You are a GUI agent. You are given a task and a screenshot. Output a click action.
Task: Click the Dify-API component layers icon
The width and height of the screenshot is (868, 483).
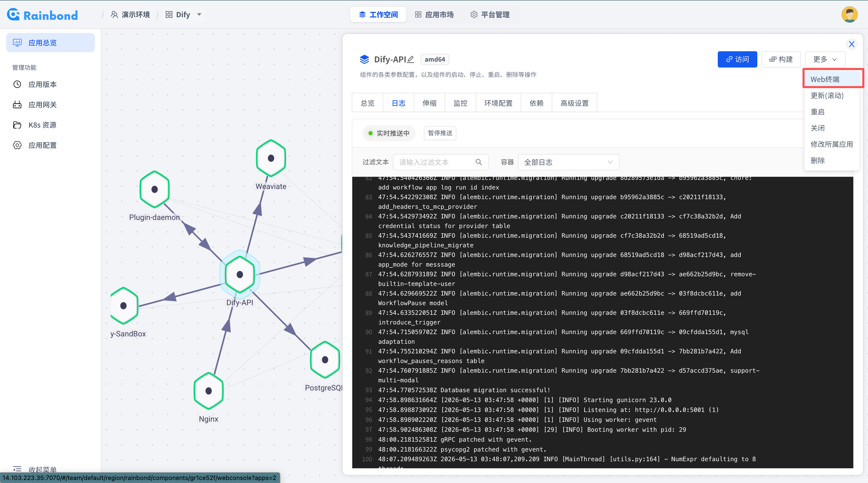click(364, 59)
